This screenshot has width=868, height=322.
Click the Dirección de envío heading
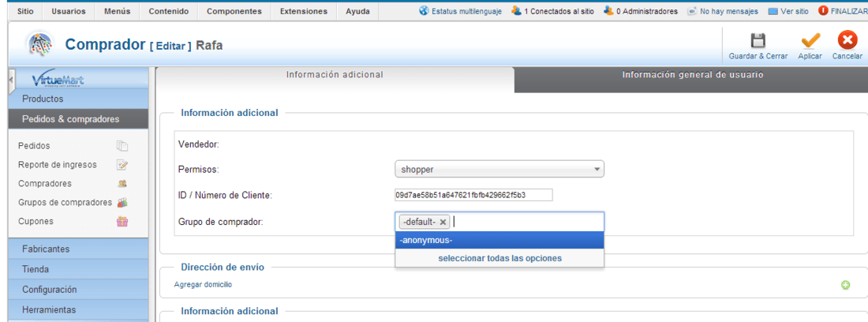223,268
